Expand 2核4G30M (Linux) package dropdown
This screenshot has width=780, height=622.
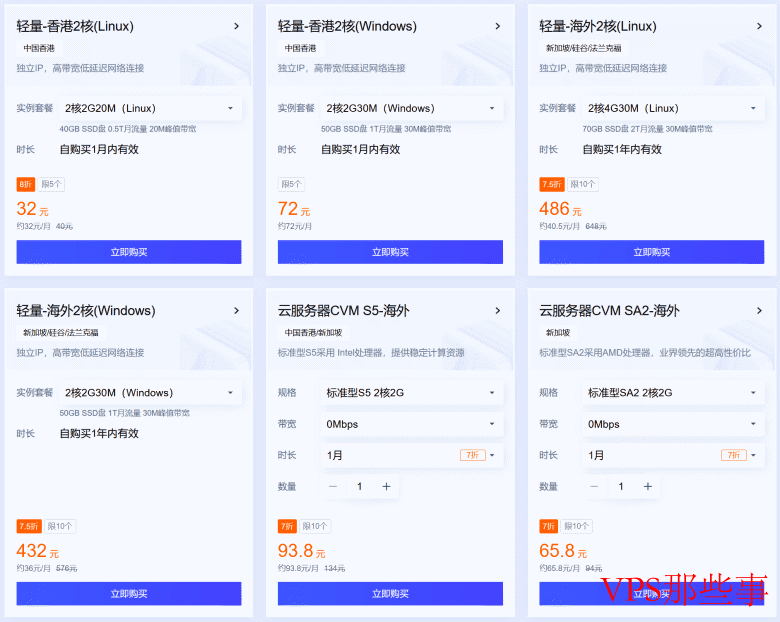[x=673, y=108]
